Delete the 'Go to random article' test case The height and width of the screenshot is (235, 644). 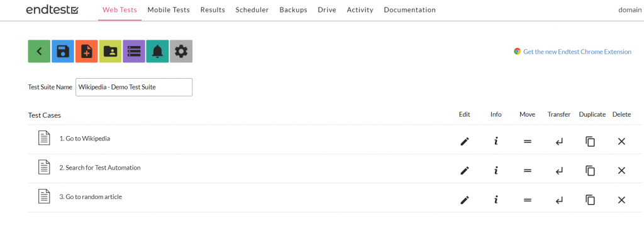[621, 200]
